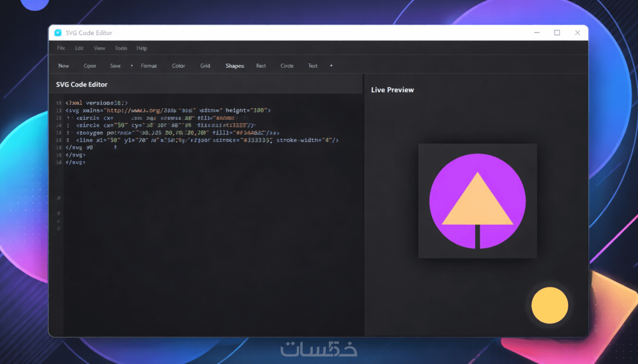Click the 'SVG Code Editor' panel heading
This screenshot has width=638, height=364.
click(82, 84)
